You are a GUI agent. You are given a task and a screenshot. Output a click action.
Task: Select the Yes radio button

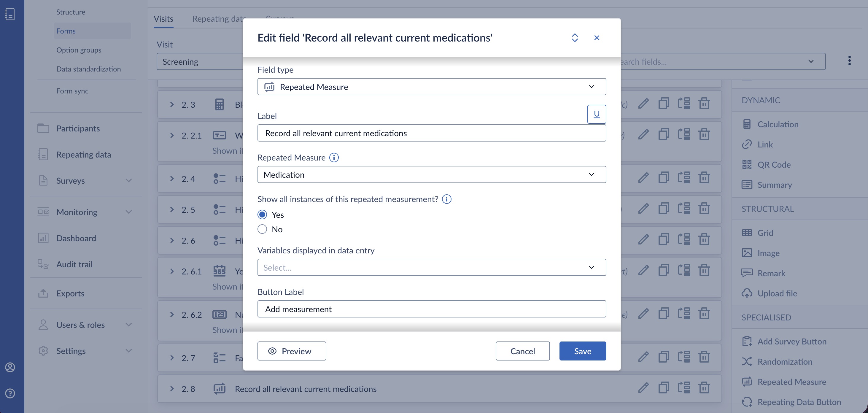pos(262,215)
